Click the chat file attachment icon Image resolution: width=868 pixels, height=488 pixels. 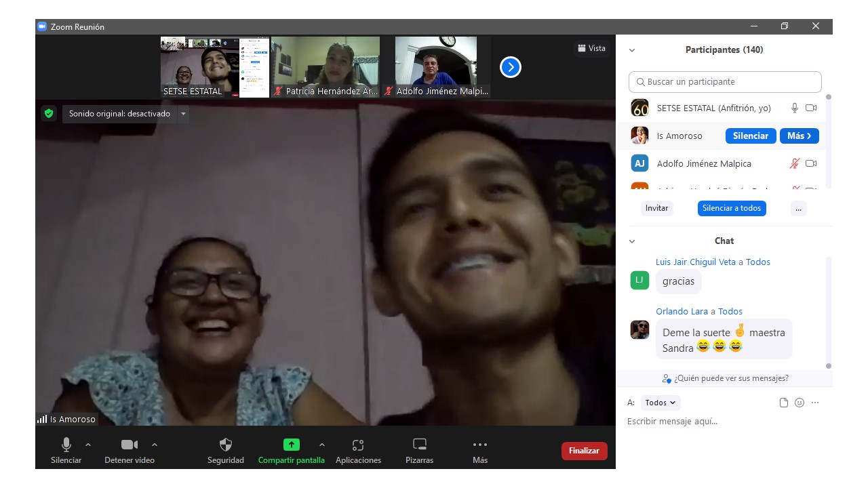tap(784, 403)
